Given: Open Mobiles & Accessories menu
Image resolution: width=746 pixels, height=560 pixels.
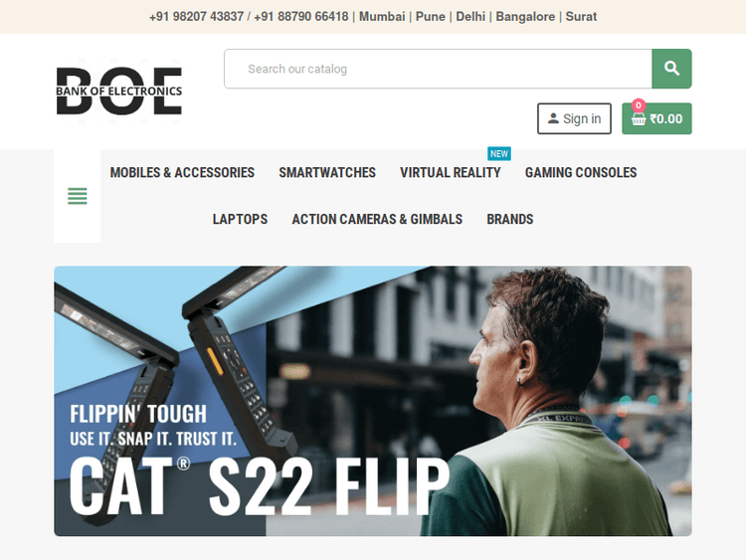Looking at the screenshot, I should pyautogui.click(x=182, y=172).
